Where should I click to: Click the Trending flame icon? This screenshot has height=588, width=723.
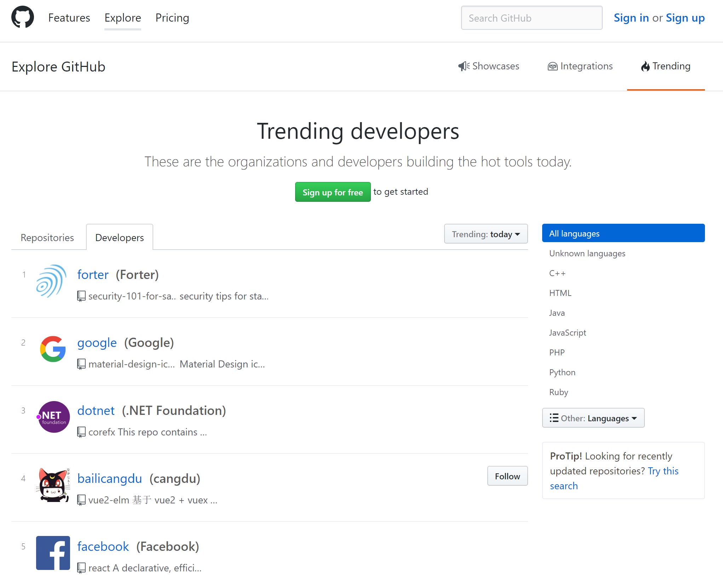pyautogui.click(x=645, y=66)
